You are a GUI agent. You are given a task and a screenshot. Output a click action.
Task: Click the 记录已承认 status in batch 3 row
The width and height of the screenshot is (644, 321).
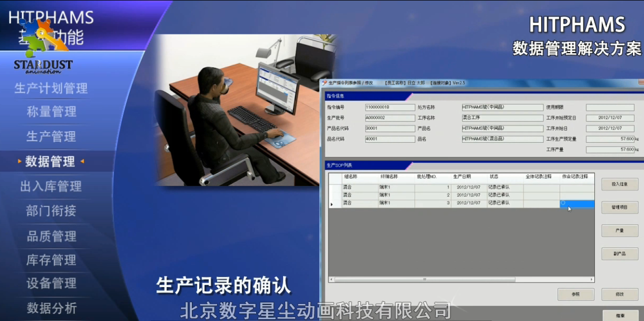505,204
